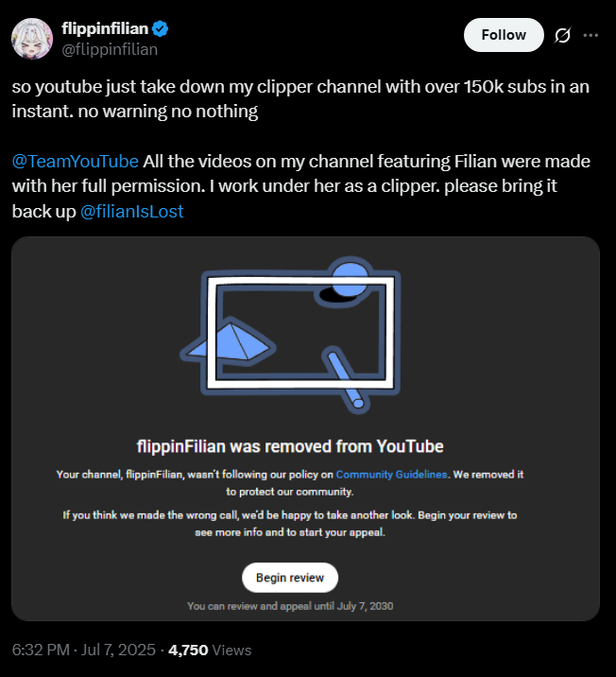Open the 4,750 Views count

coord(210,651)
